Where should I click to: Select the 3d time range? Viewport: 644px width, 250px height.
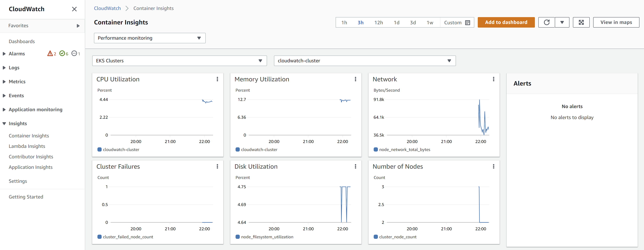[413, 23]
